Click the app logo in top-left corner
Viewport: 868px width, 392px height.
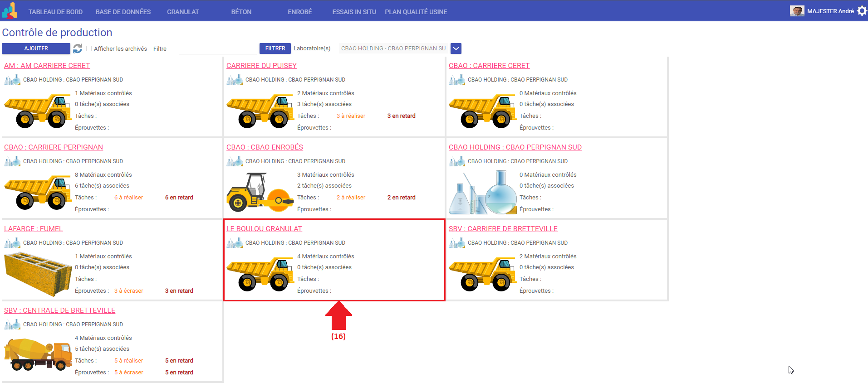pos(10,11)
